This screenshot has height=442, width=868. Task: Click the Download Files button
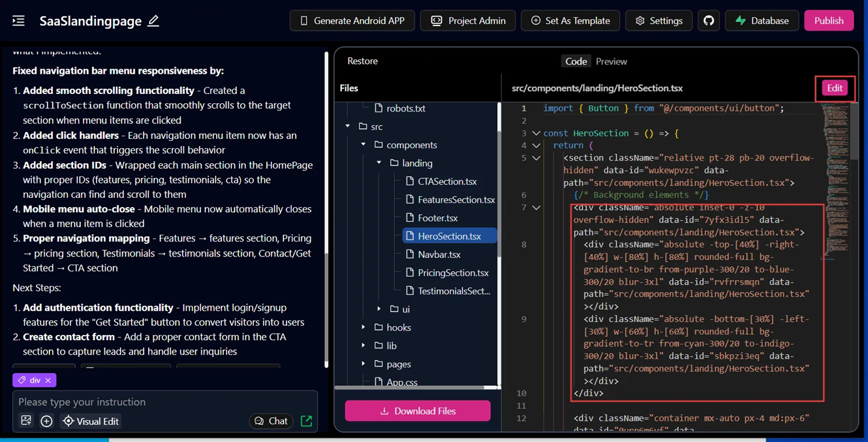click(418, 411)
